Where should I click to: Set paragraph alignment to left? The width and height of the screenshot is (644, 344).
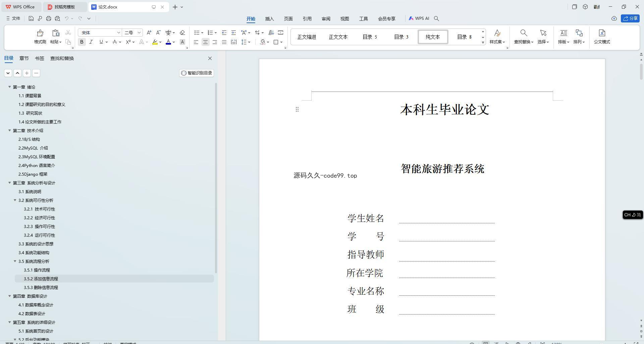coord(196,42)
